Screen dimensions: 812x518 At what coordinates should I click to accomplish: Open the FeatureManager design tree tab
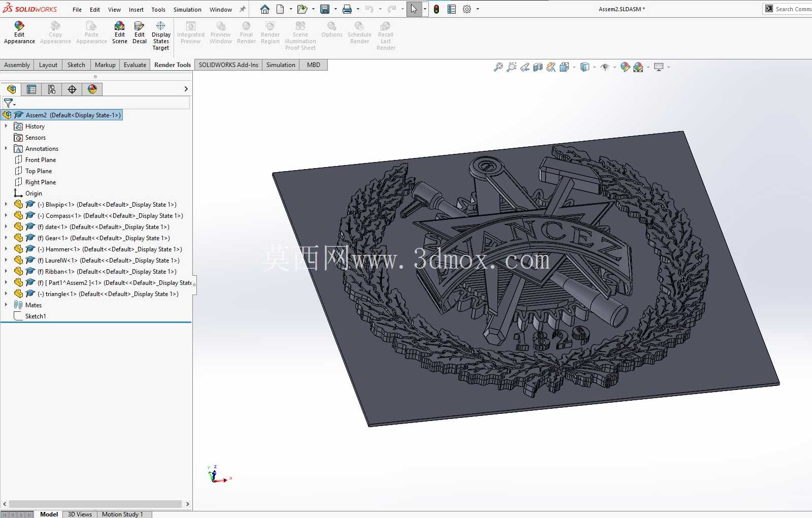point(11,89)
